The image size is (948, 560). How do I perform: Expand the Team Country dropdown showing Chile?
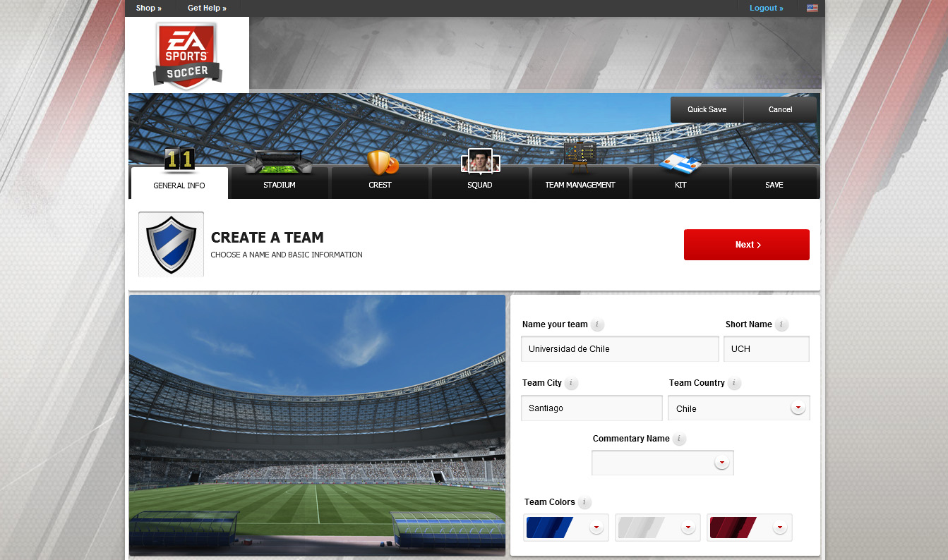(x=739, y=408)
